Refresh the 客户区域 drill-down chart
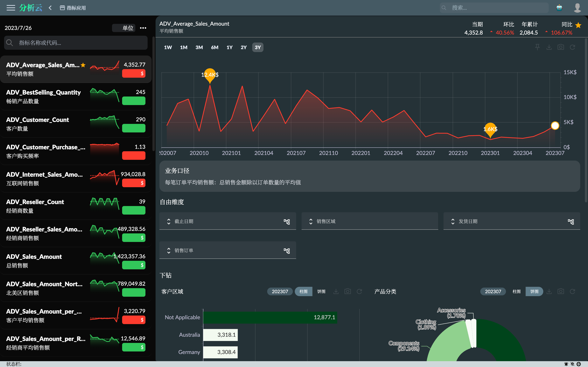This screenshot has height=367, width=588. 359,291
